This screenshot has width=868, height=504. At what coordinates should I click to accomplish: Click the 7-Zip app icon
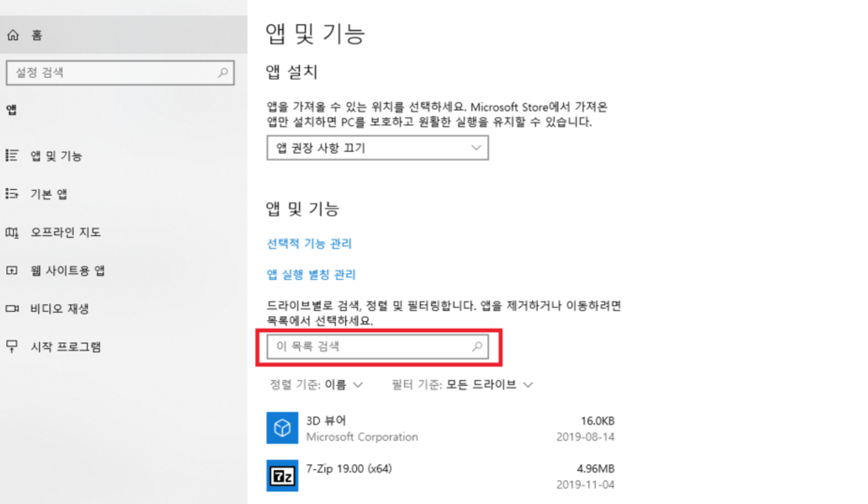pyautogui.click(x=282, y=476)
